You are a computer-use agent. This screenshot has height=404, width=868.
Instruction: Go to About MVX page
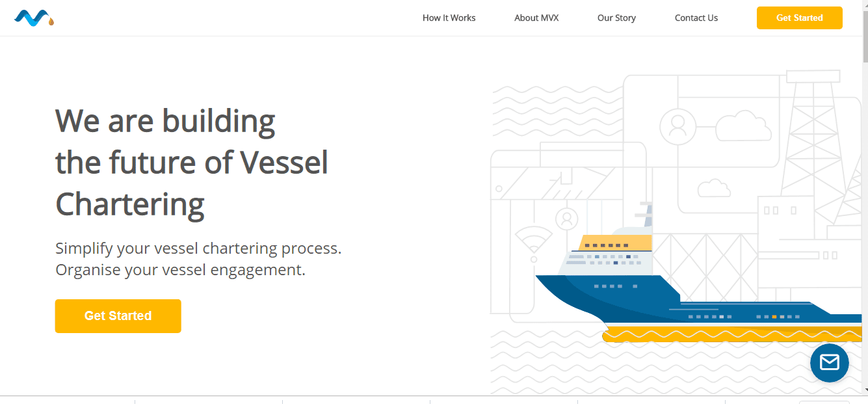point(536,18)
